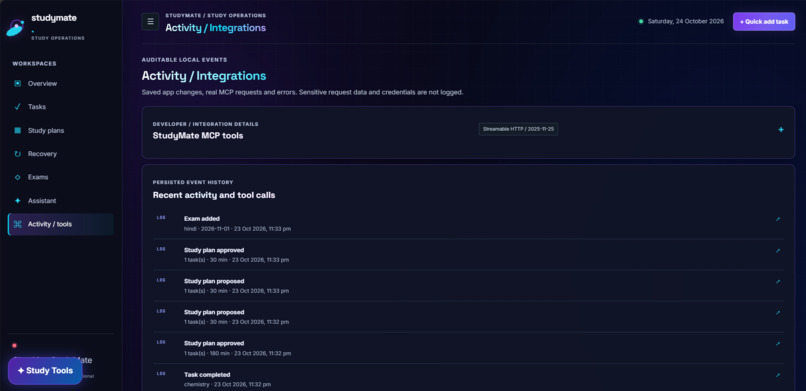Click 'hindi · 2026-11-01' event details
806x391 pixels.
click(237, 229)
